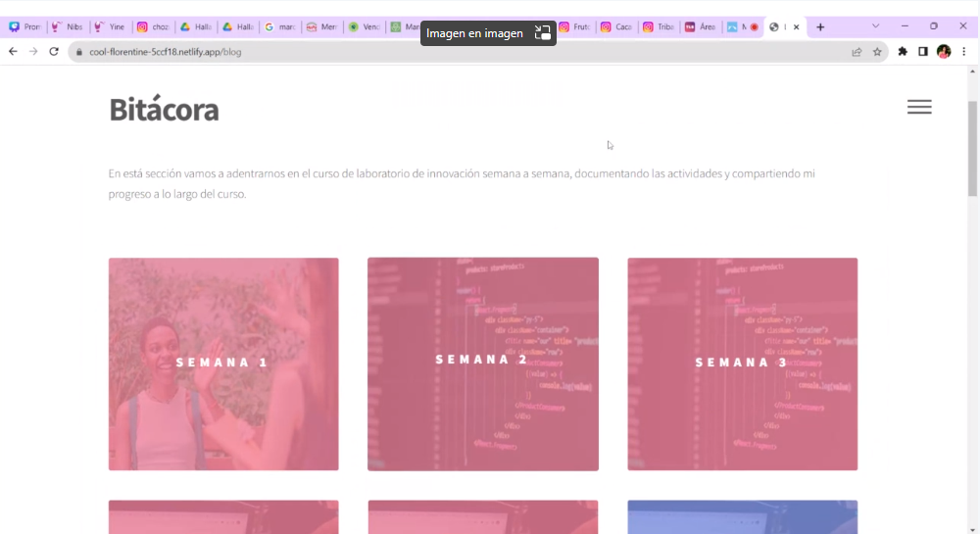Open a new browser tab
The width and height of the screenshot is (980, 534).
pyautogui.click(x=820, y=26)
